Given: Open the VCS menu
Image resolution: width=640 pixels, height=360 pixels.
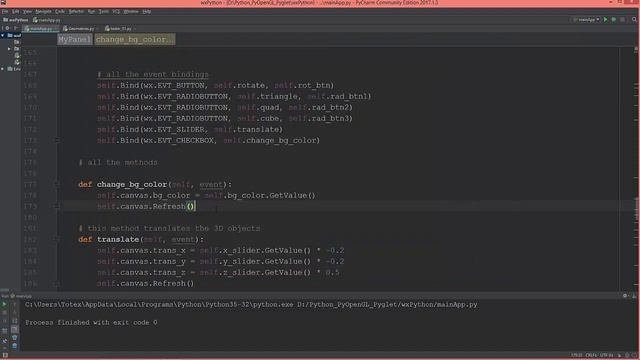Looking at the screenshot, I should [116, 11].
